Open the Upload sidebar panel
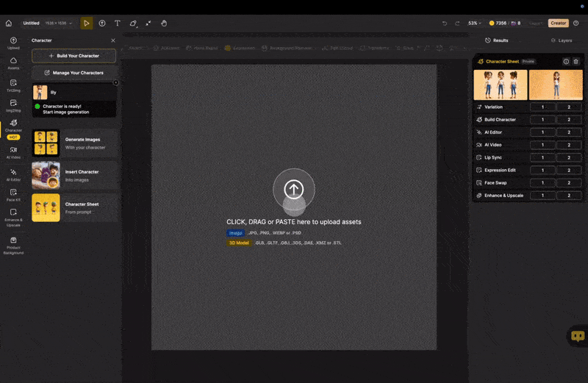Image resolution: width=588 pixels, height=383 pixels. (13, 43)
